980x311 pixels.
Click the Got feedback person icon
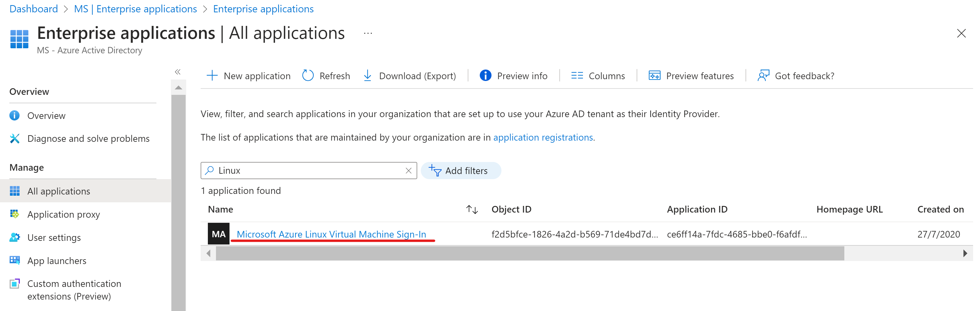[x=763, y=75]
